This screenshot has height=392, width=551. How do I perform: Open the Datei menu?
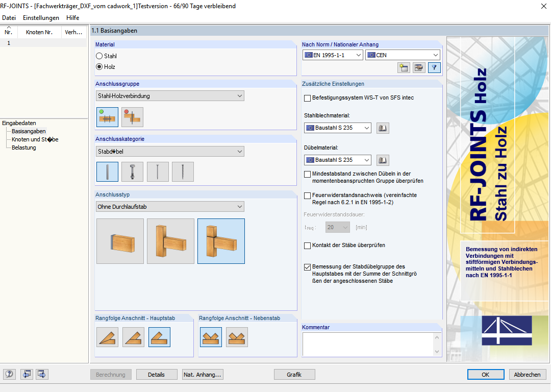pos(9,17)
